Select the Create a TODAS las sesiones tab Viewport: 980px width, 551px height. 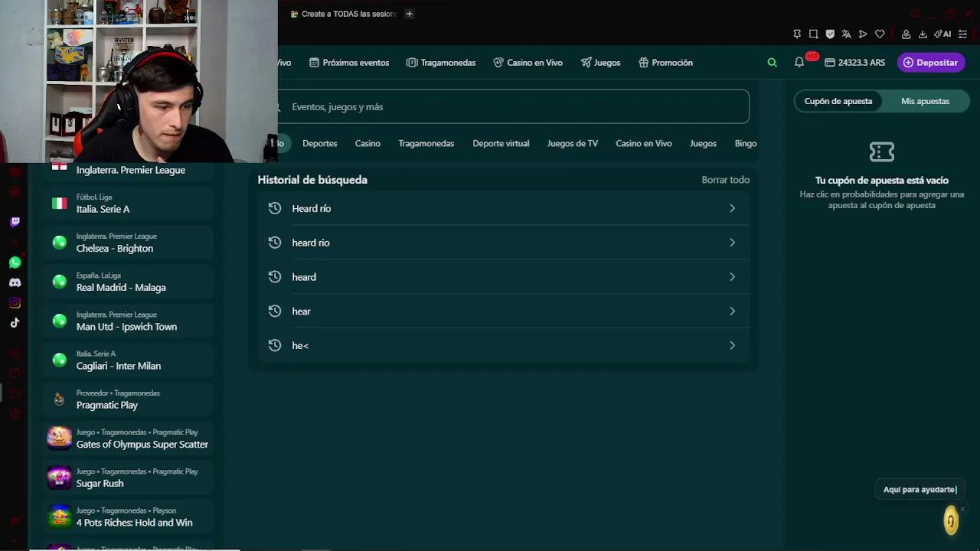[x=343, y=14]
